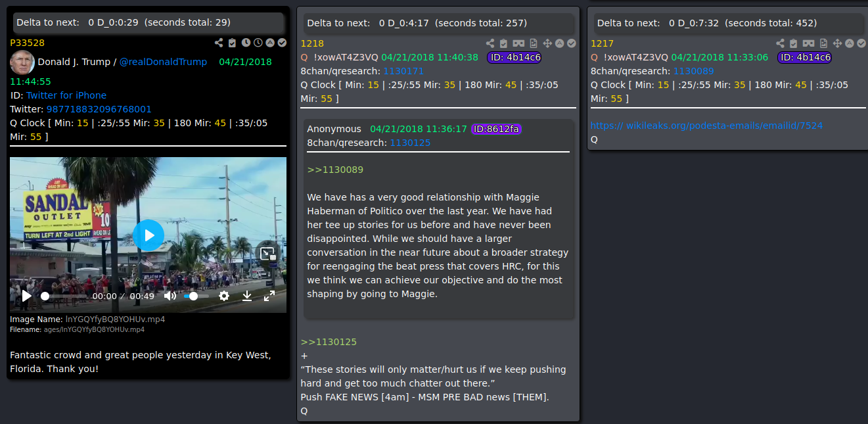Click clipboard-check icon on post 1217
Screen dimensions: 868x424
coord(793,43)
